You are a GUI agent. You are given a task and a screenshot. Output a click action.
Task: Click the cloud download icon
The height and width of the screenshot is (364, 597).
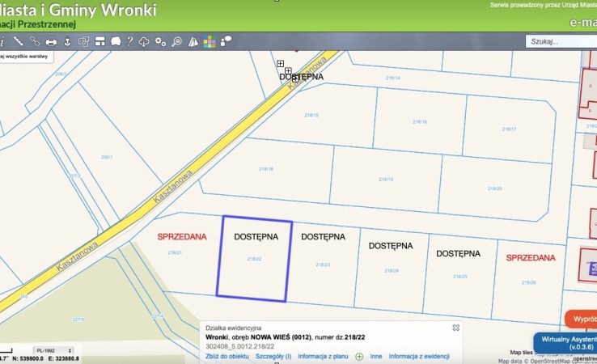click(144, 41)
